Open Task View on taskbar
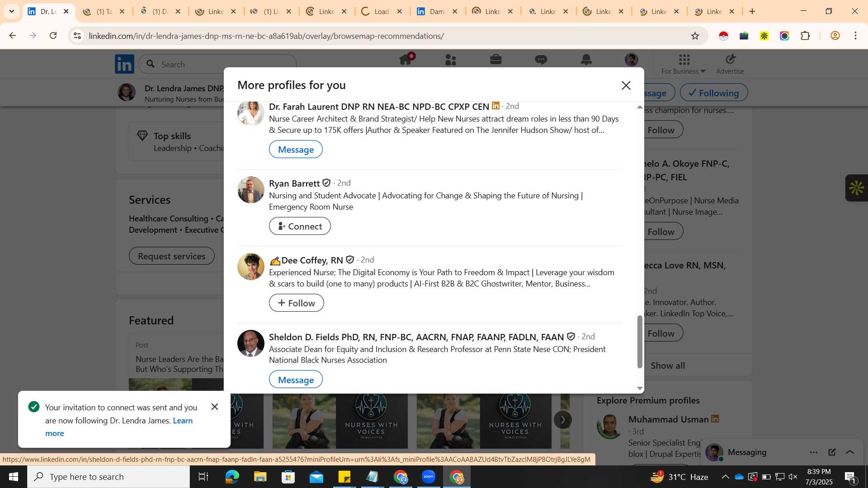The image size is (868, 488). point(203,477)
